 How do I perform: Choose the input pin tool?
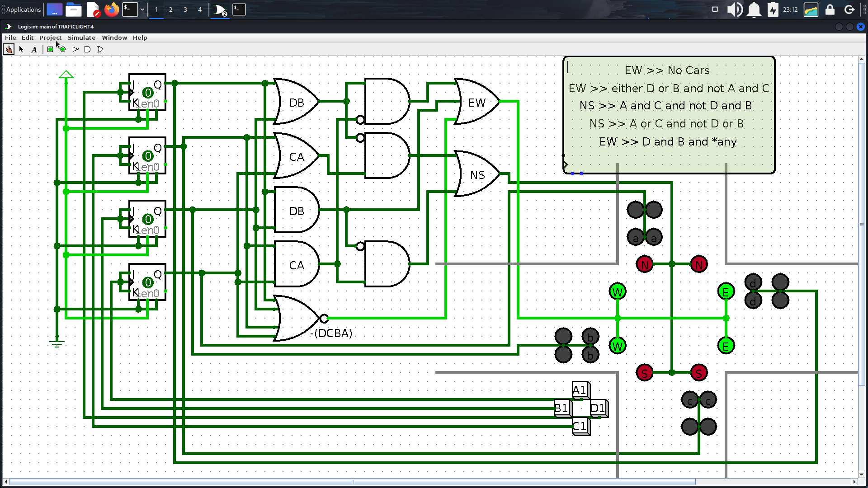(50, 49)
